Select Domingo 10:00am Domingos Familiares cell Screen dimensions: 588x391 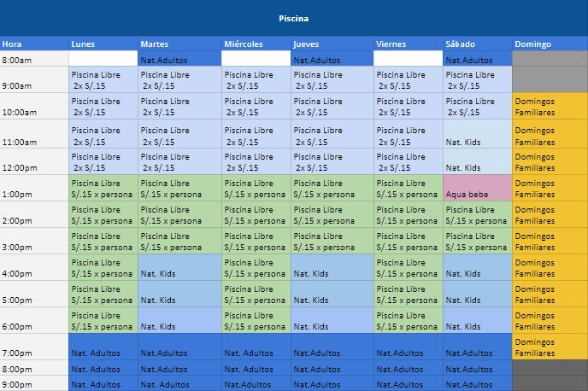pyautogui.click(x=550, y=107)
